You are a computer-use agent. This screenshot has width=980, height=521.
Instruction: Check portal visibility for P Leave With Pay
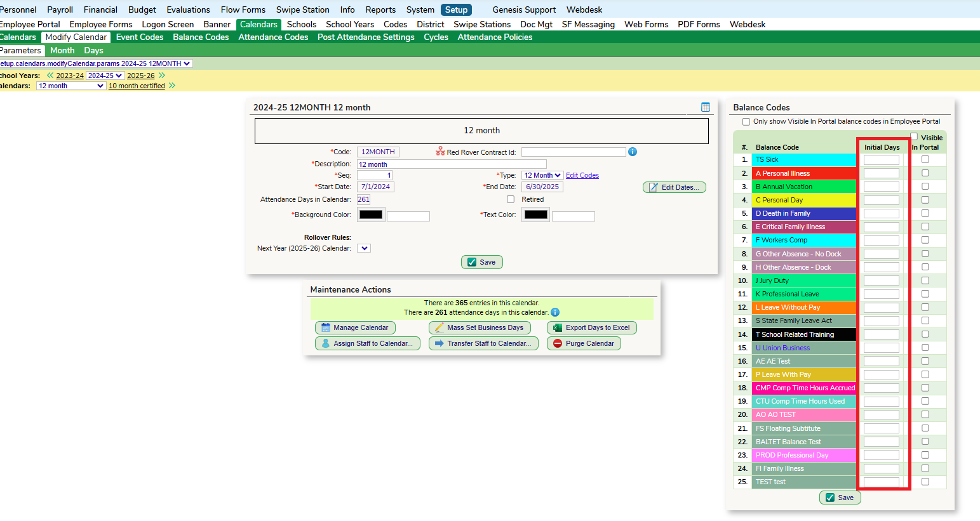(925, 374)
